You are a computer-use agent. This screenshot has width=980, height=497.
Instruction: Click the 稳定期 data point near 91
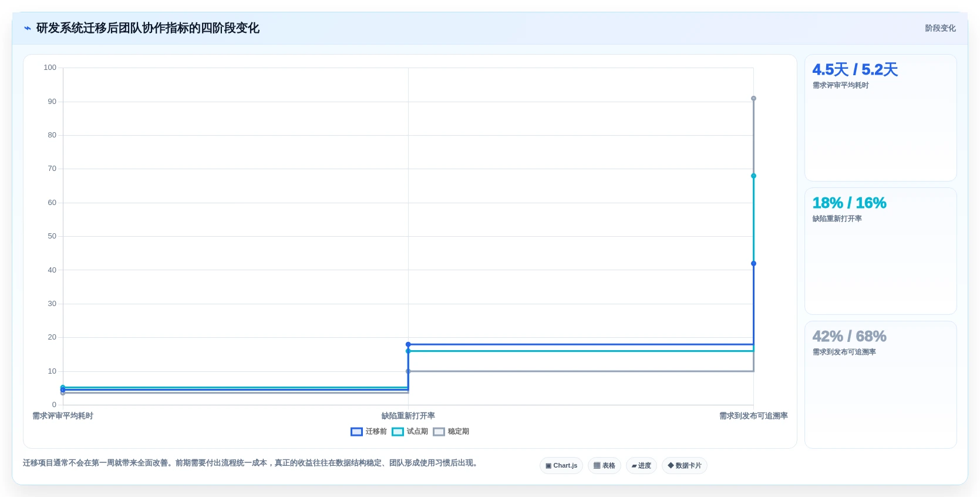pyautogui.click(x=753, y=99)
